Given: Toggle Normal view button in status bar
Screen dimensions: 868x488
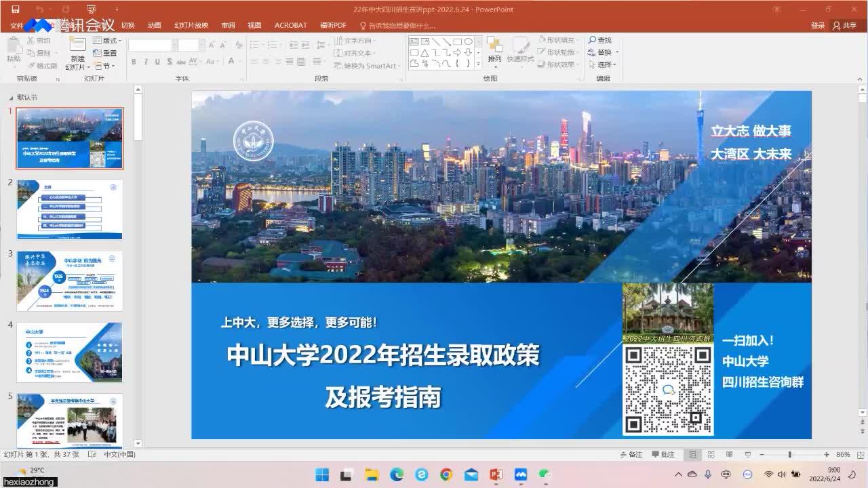Looking at the screenshot, I should [692, 455].
